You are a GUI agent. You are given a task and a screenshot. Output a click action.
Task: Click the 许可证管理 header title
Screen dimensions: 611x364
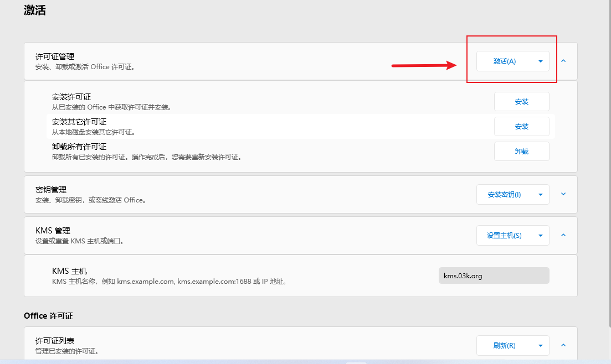pos(55,56)
